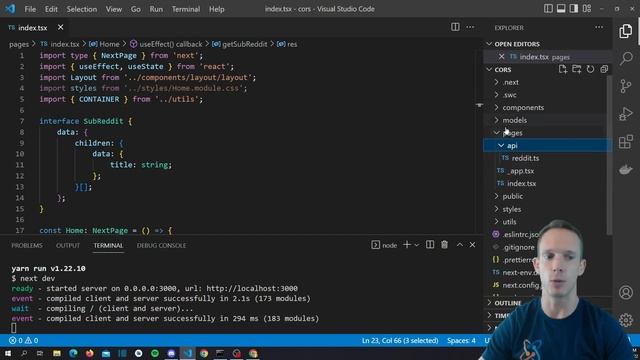640x360 pixels.
Task: Open the Manage gear icon
Action: point(625,320)
